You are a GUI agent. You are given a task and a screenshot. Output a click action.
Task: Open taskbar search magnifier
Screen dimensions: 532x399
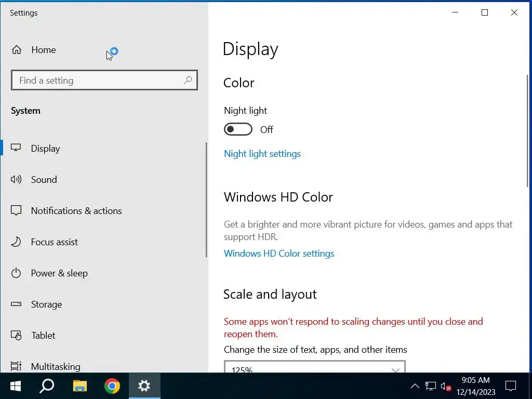coord(47,386)
